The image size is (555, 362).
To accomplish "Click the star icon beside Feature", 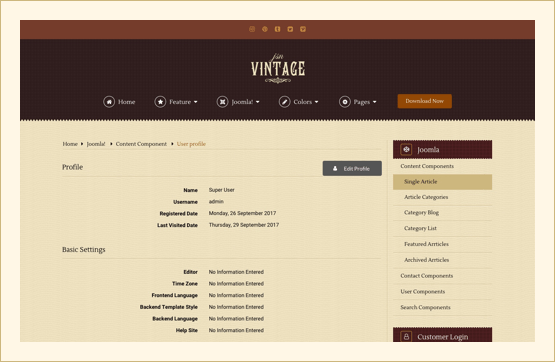I will pyautogui.click(x=160, y=102).
